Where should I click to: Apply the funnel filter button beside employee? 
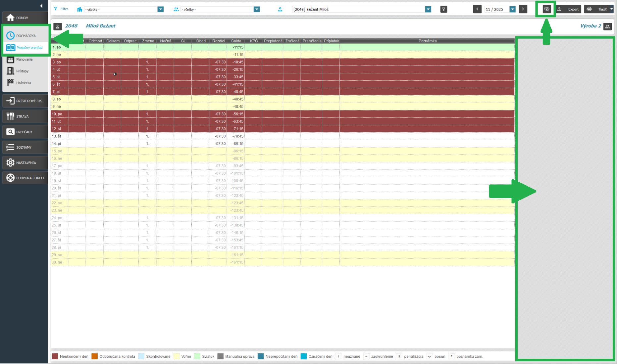444,9
